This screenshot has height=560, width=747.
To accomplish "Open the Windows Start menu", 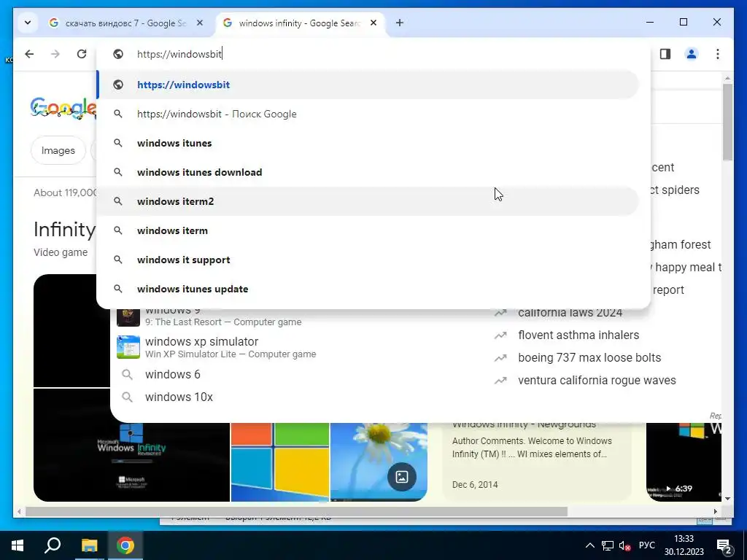I will point(18,545).
